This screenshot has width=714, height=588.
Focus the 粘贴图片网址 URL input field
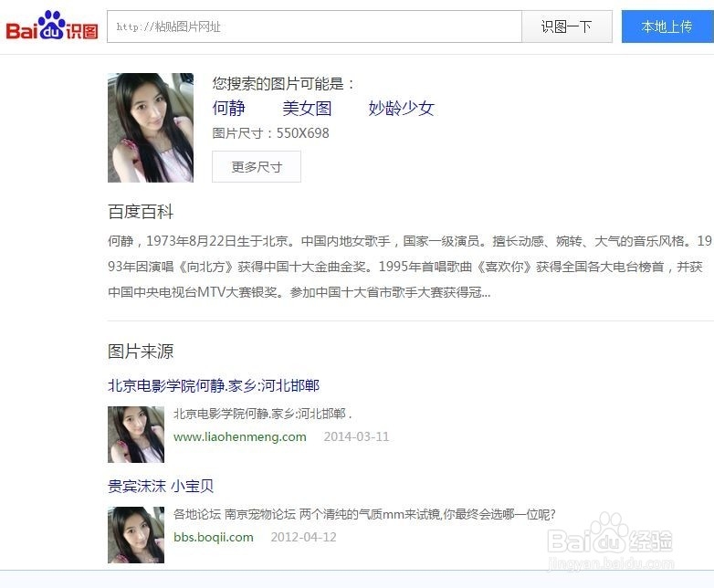pyautogui.click(x=314, y=26)
